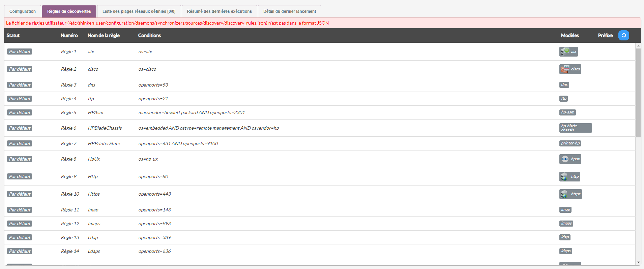Click the aix model icon tag
644x269 pixels.
(568, 52)
